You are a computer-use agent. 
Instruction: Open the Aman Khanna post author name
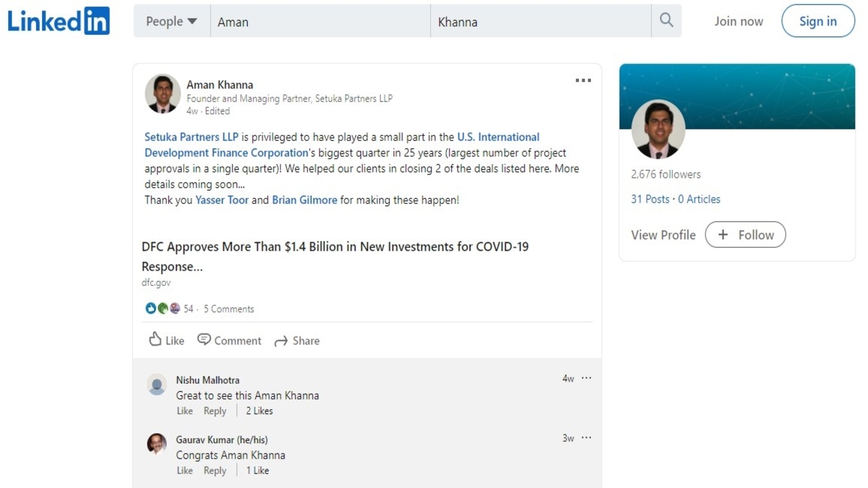(x=220, y=85)
